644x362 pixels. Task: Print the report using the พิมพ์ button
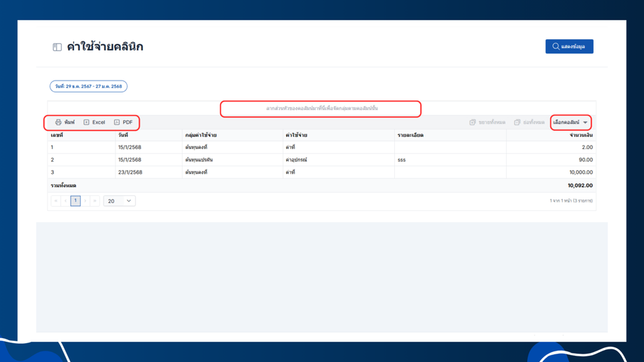click(65, 123)
